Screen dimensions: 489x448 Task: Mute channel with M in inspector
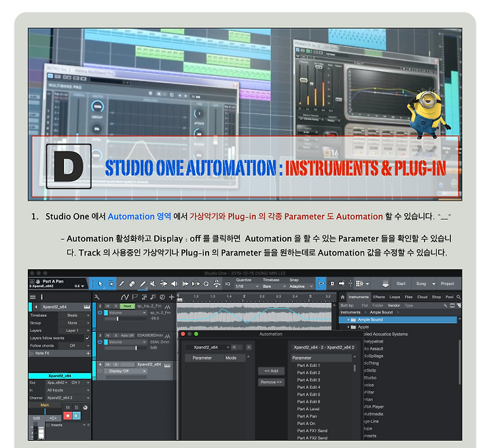point(68,407)
